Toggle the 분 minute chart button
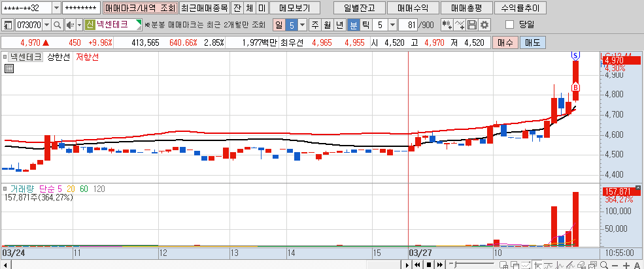 tap(354, 25)
